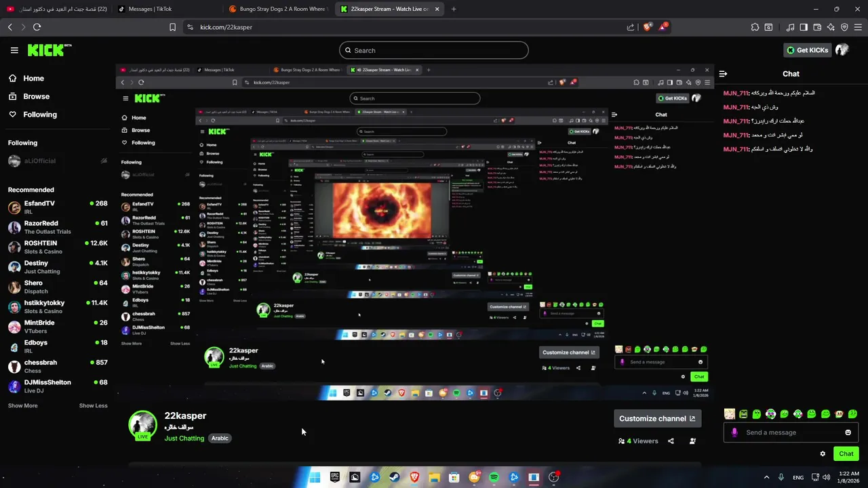Open ROSHTEIN recommended channel

(58, 247)
